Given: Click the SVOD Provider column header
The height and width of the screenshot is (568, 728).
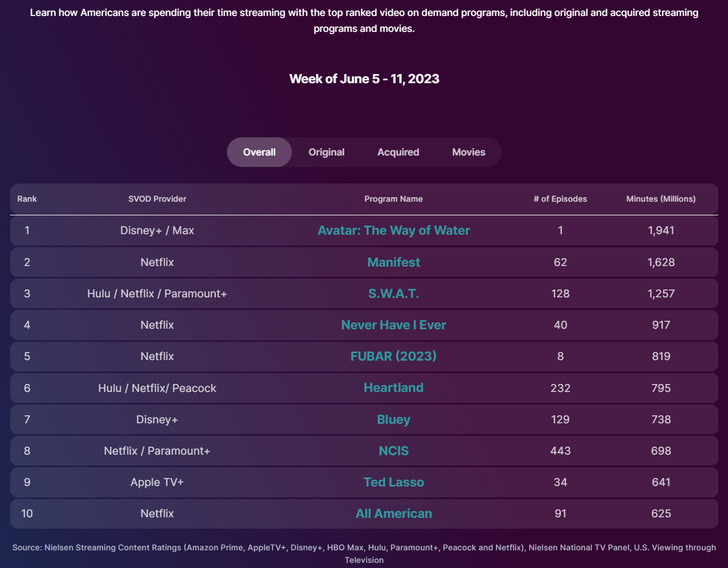Looking at the screenshot, I should pos(157,199).
